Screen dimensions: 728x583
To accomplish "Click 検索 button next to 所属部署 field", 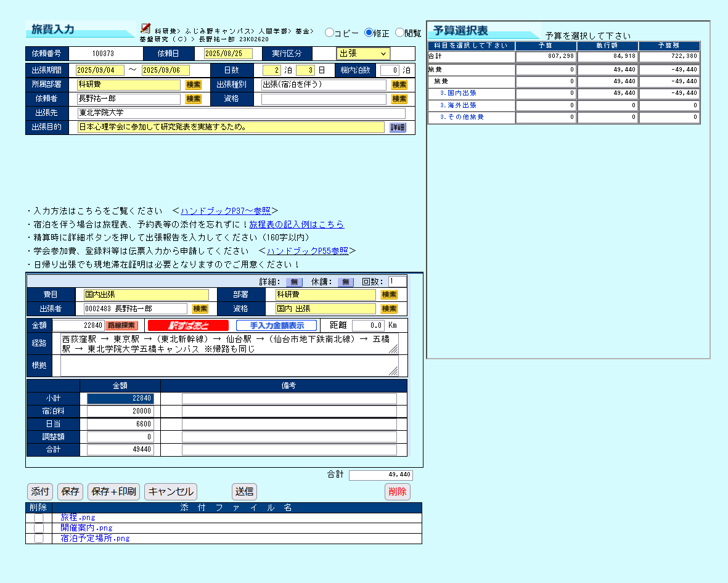I will [193, 85].
